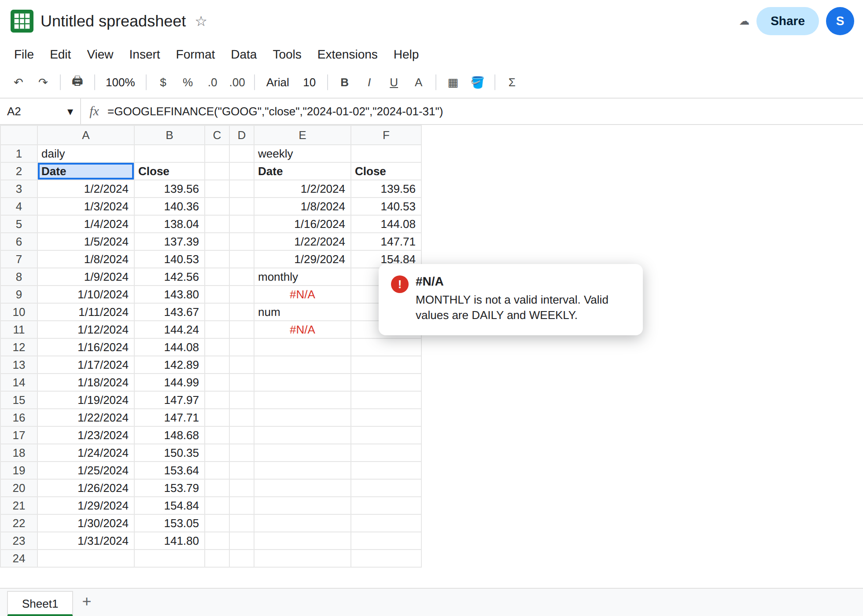Click the spreadsheet title Untitled spreadsheet
The height and width of the screenshot is (616, 863).
pos(113,21)
